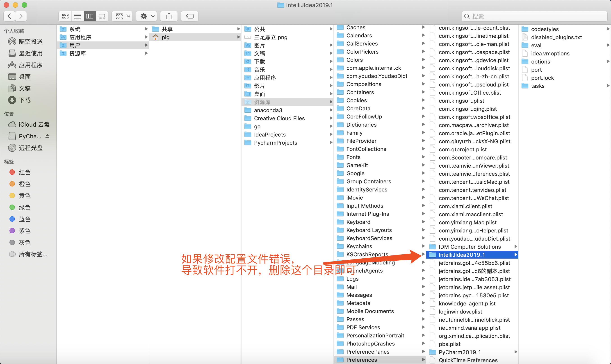Eject the PyCha... volume in sidebar

(47, 136)
